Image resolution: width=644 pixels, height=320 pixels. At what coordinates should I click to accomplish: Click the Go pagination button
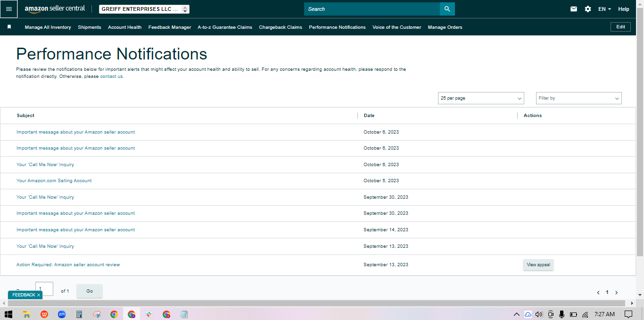pyautogui.click(x=90, y=291)
